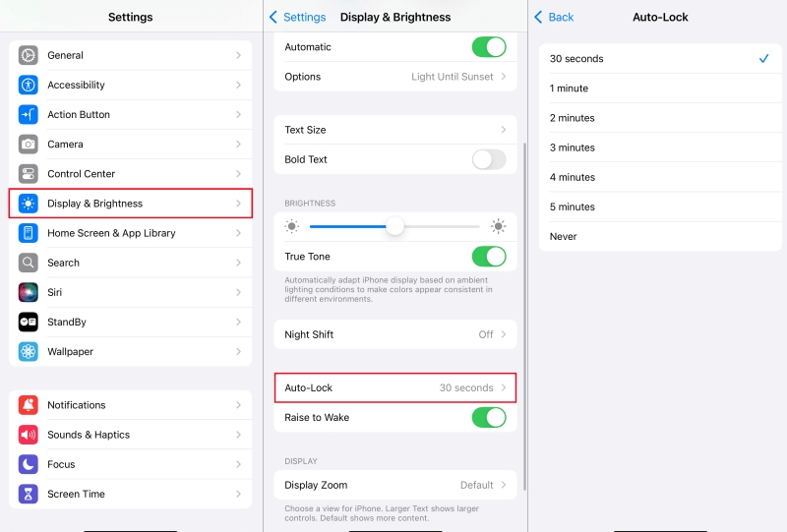Open Display Zoom Default row

pyautogui.click(x=394, y=485)
